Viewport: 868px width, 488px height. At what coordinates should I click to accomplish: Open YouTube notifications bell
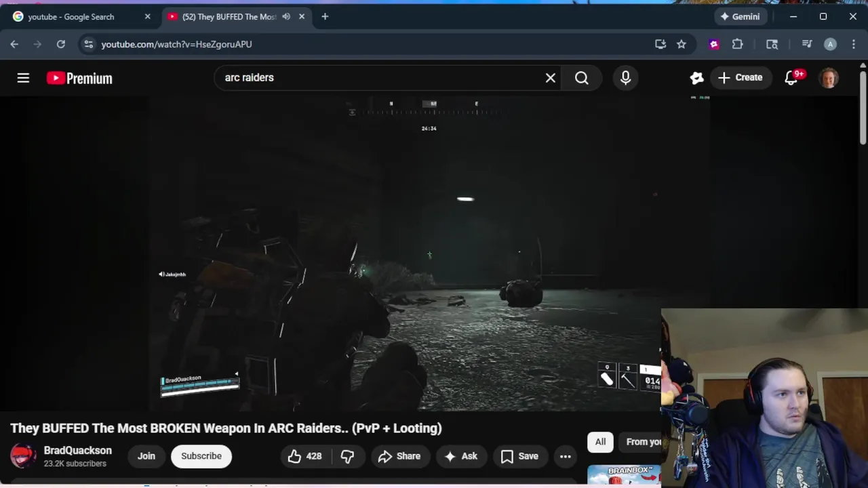[x=791, y=78]
